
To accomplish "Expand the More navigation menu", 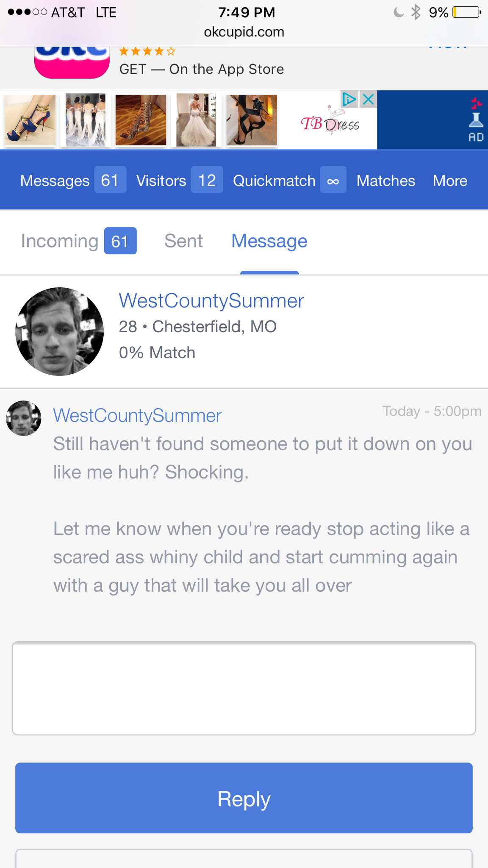I will pos(450,181).
